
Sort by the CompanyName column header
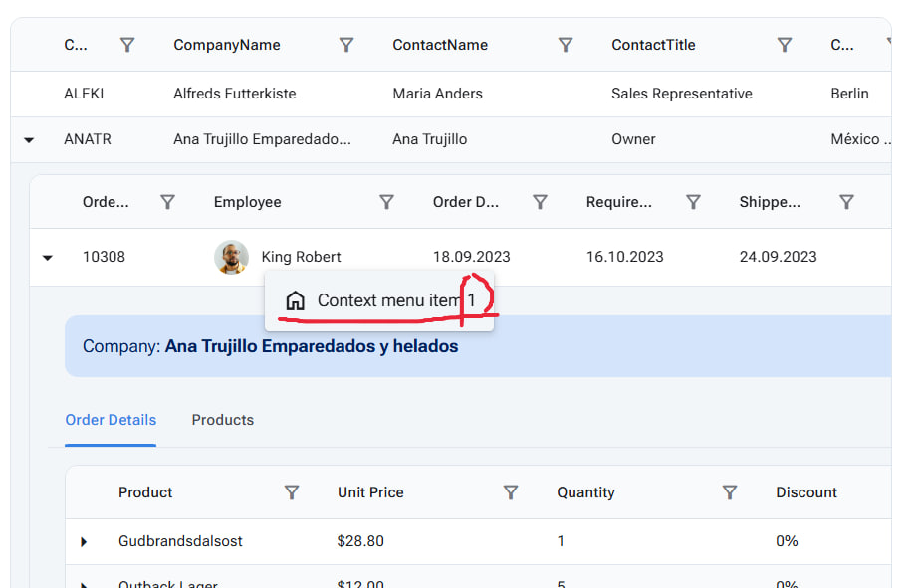227,45
